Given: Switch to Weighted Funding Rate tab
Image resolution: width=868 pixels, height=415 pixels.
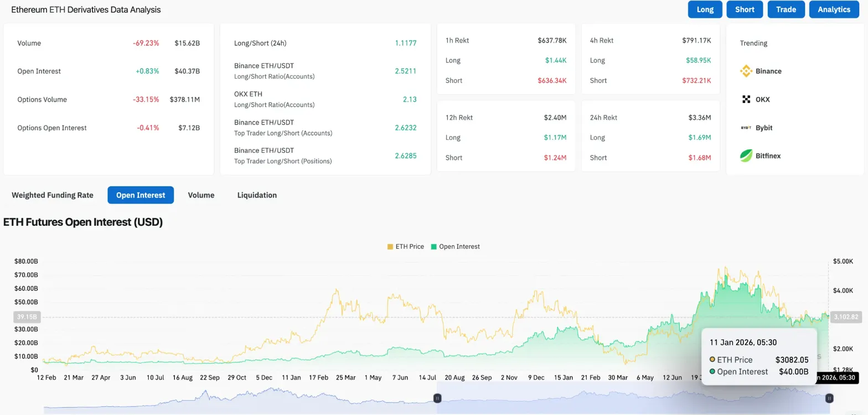Looking at the screenshot, I should point(53,195).
